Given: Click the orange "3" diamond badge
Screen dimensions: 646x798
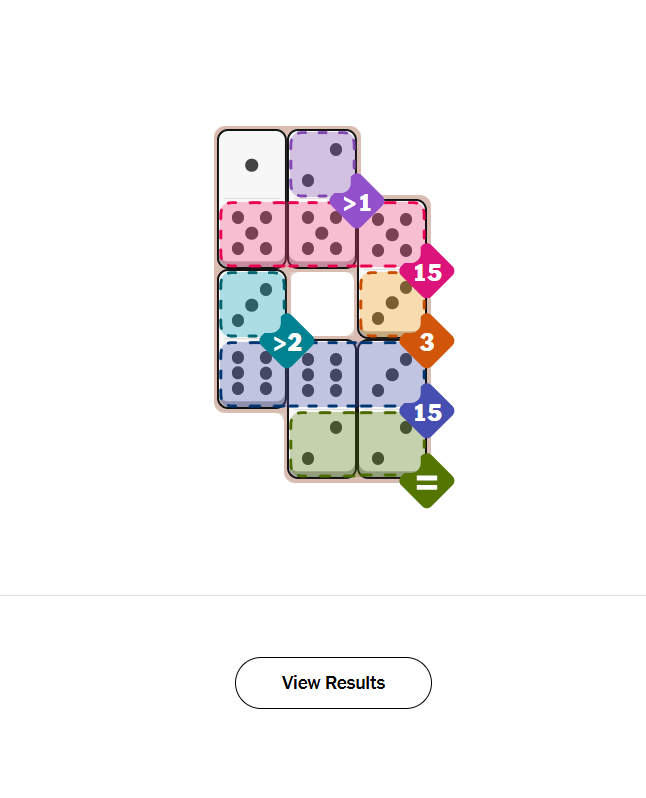Looking at the screenshot, I should pos(427,341).
